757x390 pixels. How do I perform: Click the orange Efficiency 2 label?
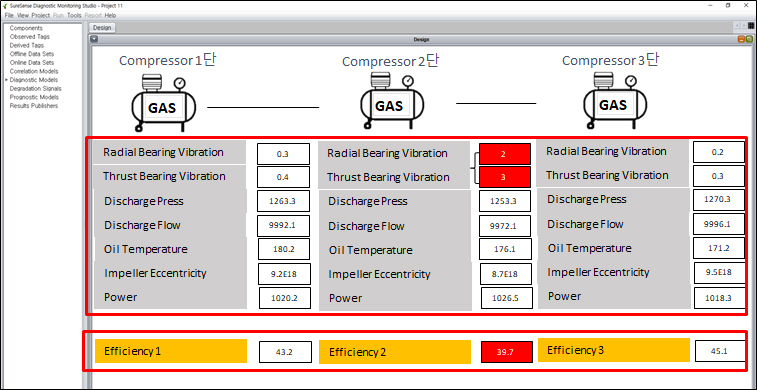coord(395,352)
